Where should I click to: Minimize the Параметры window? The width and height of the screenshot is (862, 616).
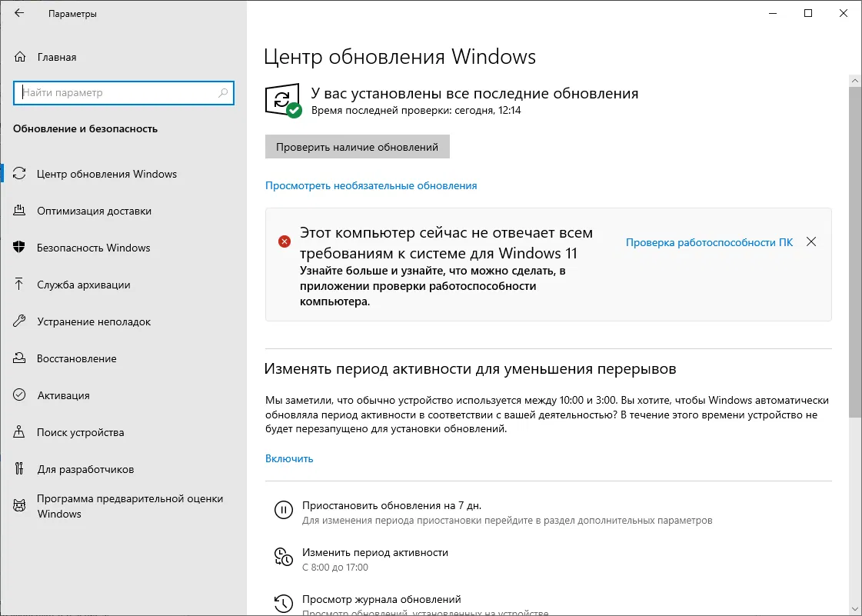tap(773, 13)
